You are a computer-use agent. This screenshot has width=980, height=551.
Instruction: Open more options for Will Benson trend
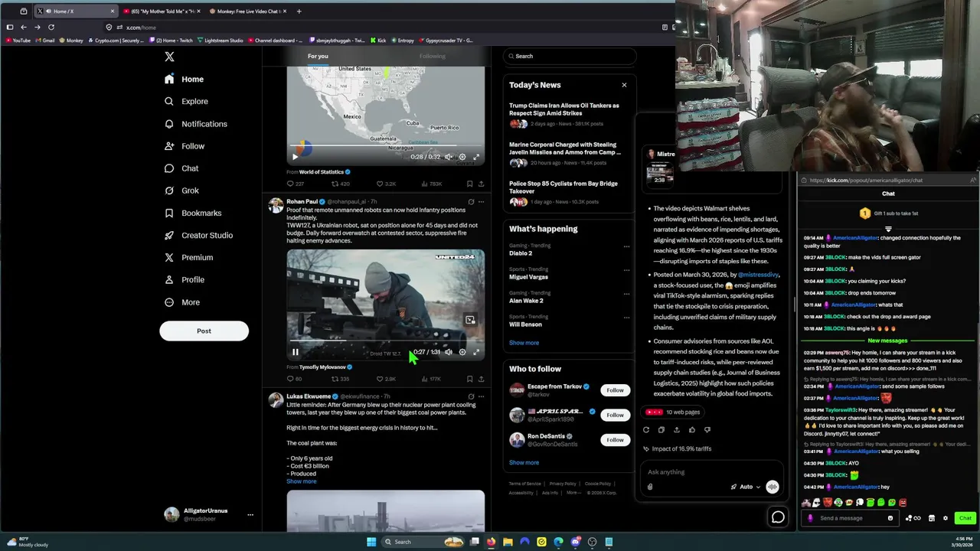626,318
